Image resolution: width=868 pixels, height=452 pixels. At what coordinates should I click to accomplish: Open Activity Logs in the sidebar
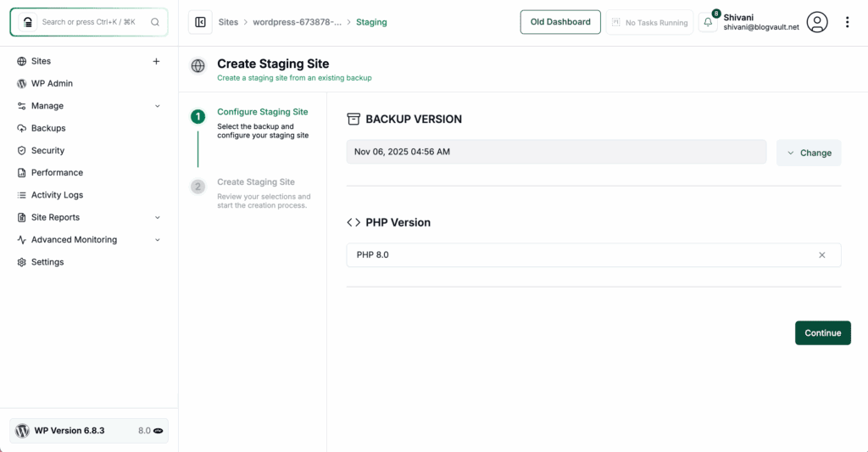pos(57,195)
